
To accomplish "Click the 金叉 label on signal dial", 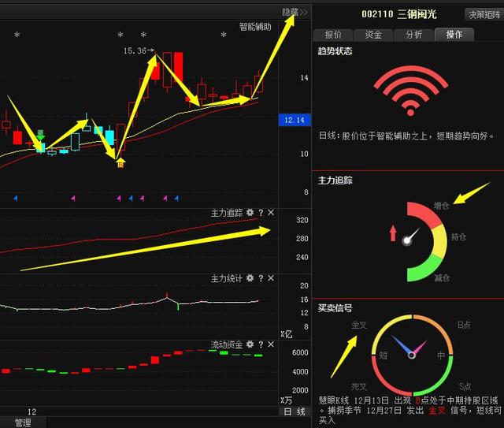I will pos(359,325).
